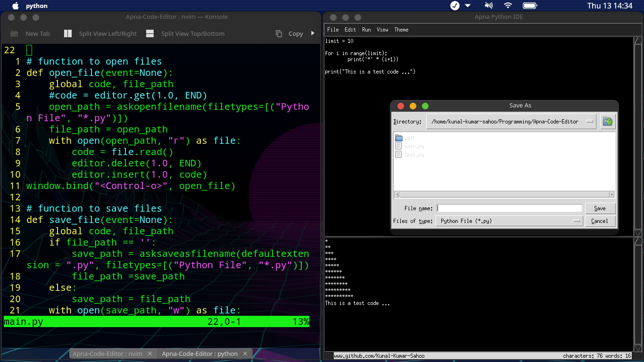
Task: Click the battery indicator in the top bar
Action: pos(530,6)
